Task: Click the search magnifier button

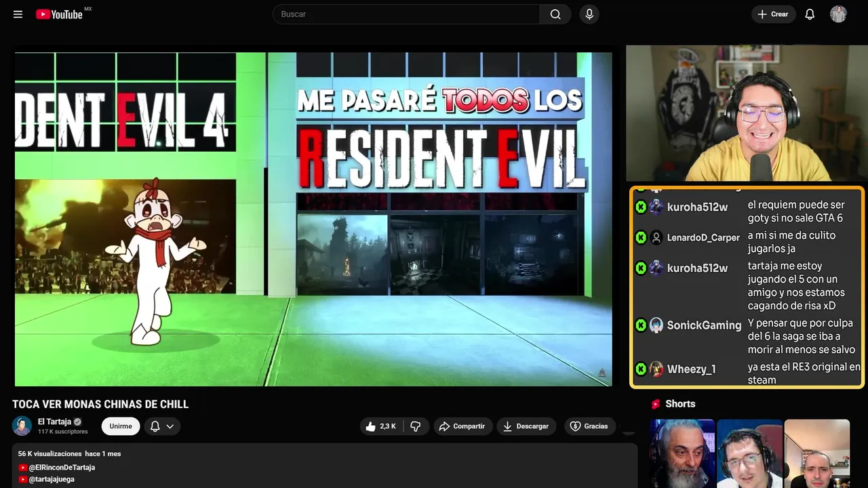Action: point(555,14)
